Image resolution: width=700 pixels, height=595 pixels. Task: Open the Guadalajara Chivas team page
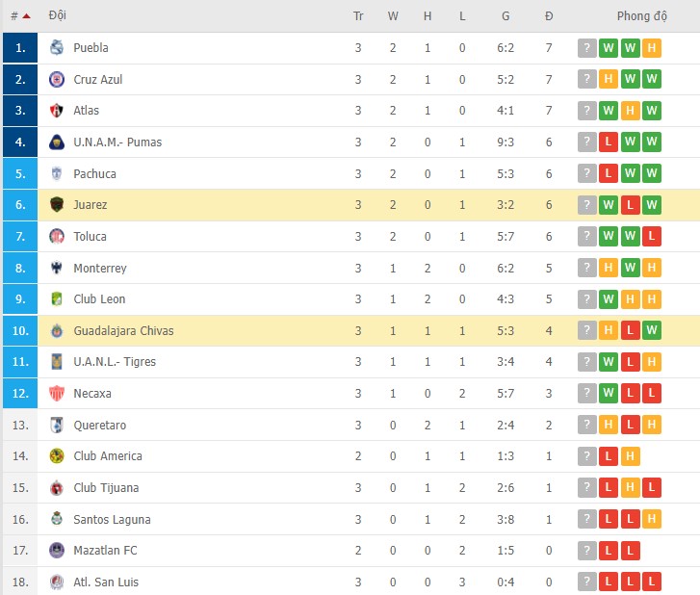tap(123, 330)
